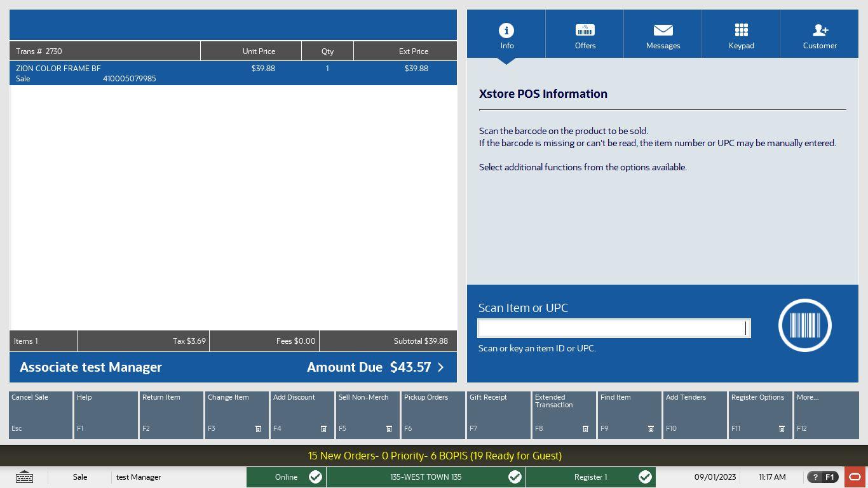Viewport: 868px width, 488px height.
Task: Click the West Town 135 checkmark
Action: [515, 477]
